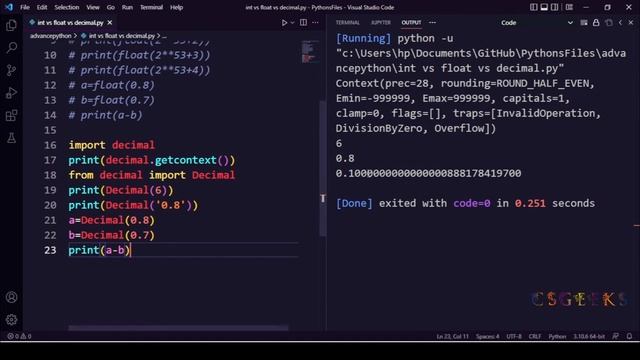Open notifications bell in status bar
The width and height of the screenshot is (640, 360).
point(629,336)
